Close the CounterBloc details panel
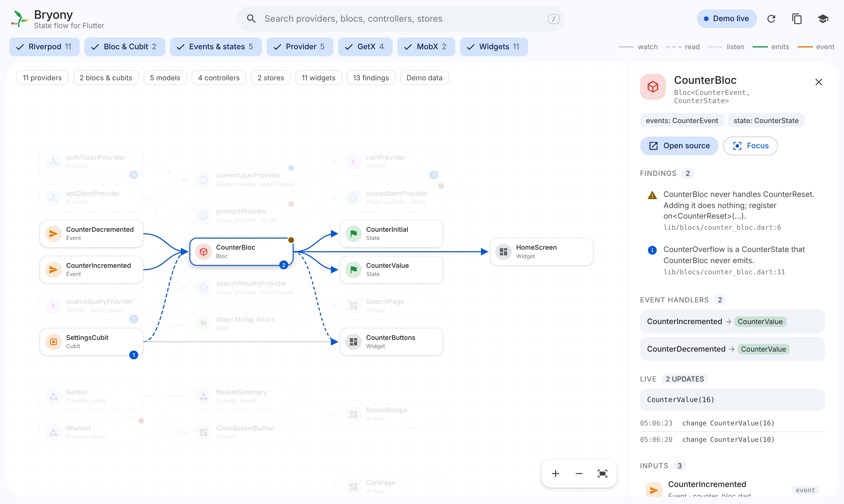The width and height of the screenshot is (844, 504). [x=819, y=82]
